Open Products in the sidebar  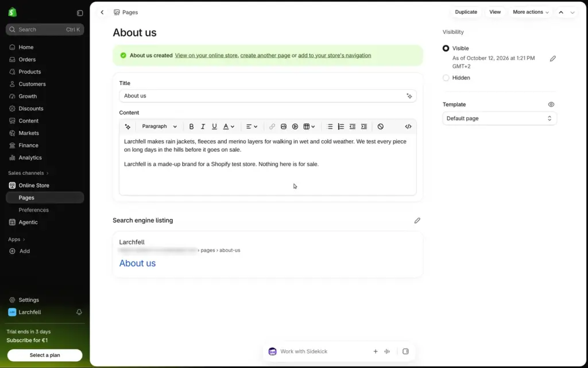(x=45, y=72)
